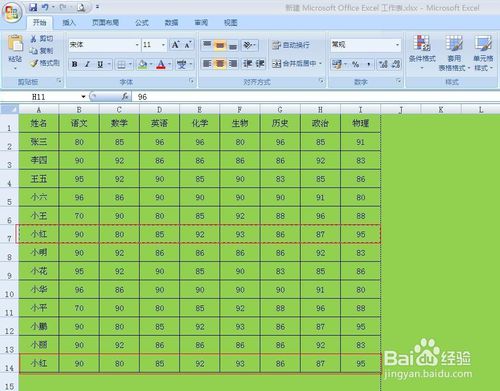Expand the Paste options arrow below 粘贴
This screenshot has width=500, height=391.
15,68
